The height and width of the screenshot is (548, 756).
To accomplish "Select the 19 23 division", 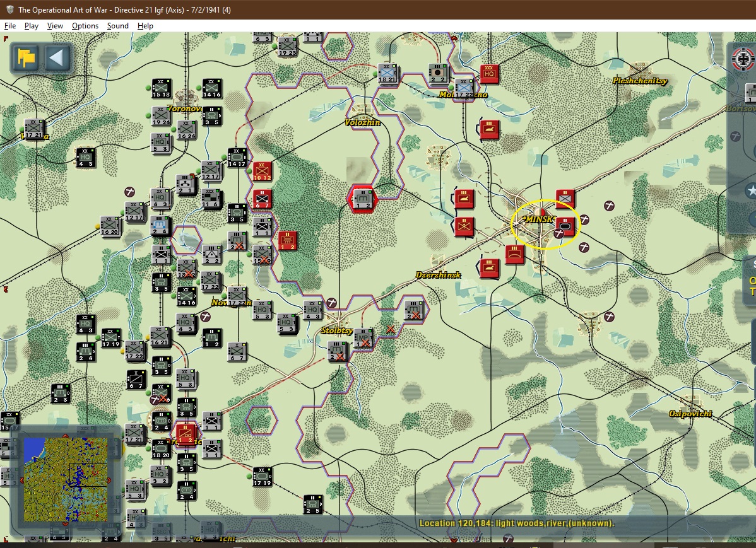I will (287, 47).
